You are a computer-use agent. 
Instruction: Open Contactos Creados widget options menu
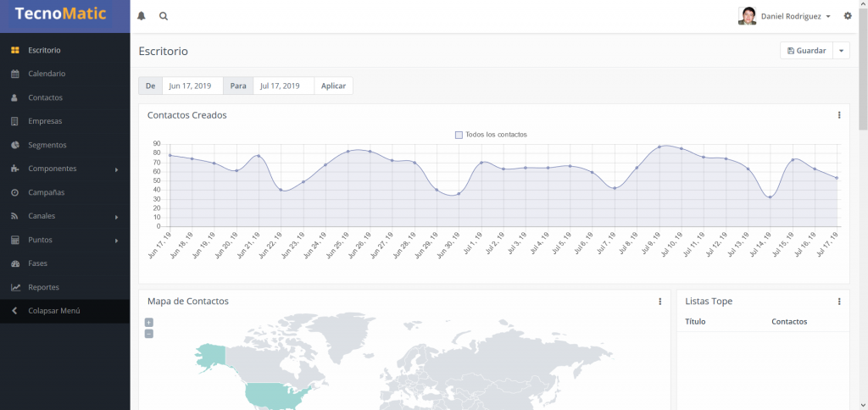click(839, 115)
